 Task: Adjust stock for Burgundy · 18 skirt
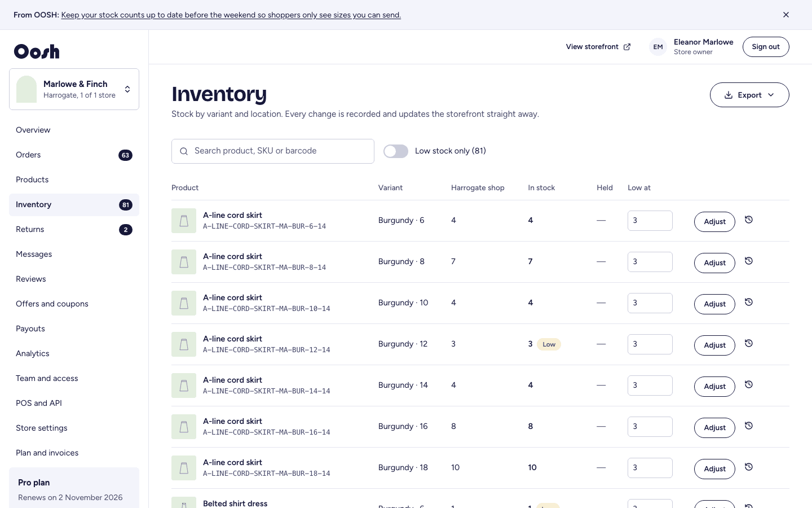pos(714,469)
